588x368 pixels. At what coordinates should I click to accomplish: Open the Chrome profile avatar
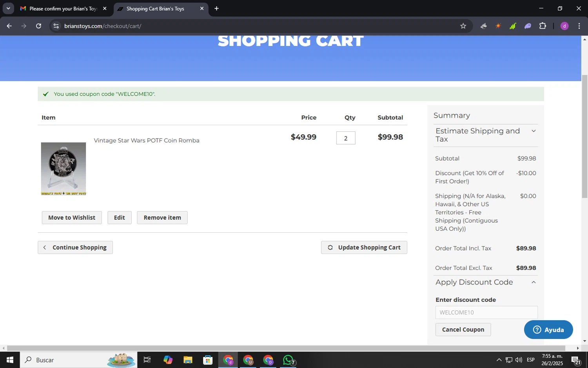[564, 26]
